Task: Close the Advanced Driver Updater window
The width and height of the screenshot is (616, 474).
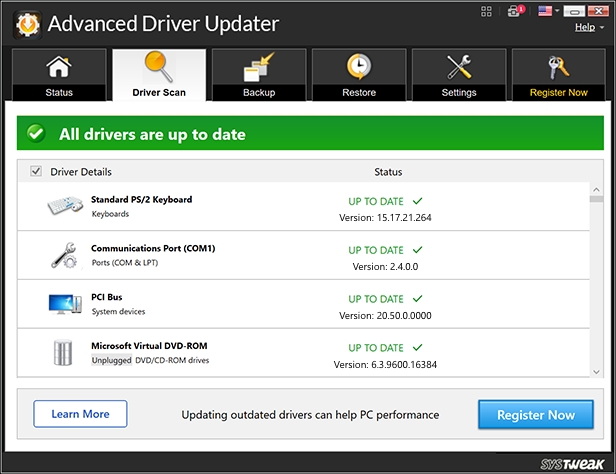Action: (x=598, y=11)
